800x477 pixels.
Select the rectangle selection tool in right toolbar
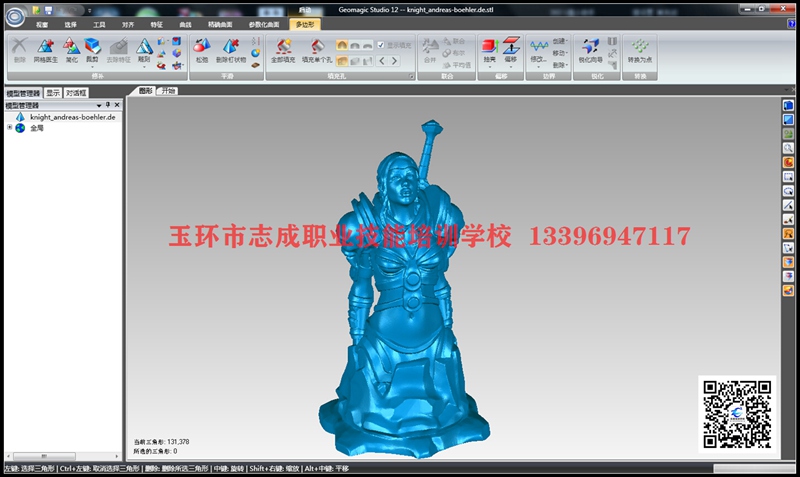788,177
